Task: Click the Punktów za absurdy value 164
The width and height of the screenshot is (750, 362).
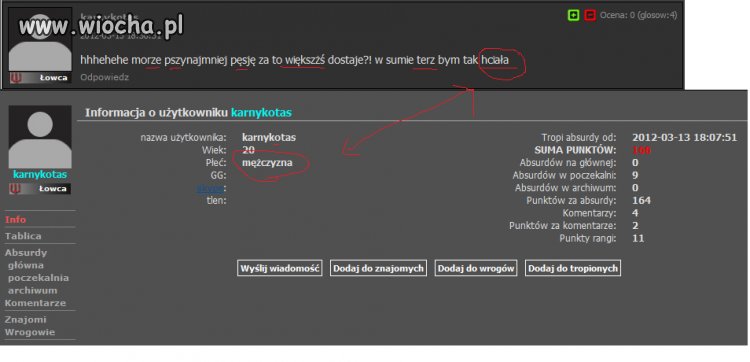Action: tap(641, 200)
